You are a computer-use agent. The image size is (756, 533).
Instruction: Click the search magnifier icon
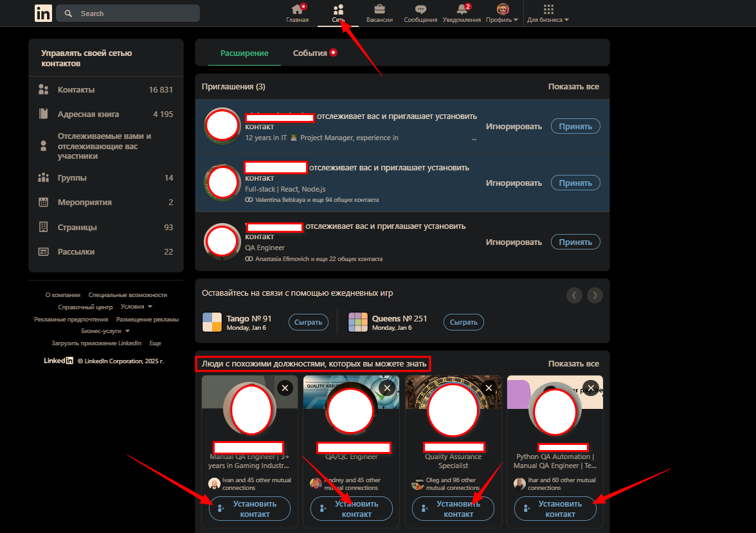click(68, 14)
